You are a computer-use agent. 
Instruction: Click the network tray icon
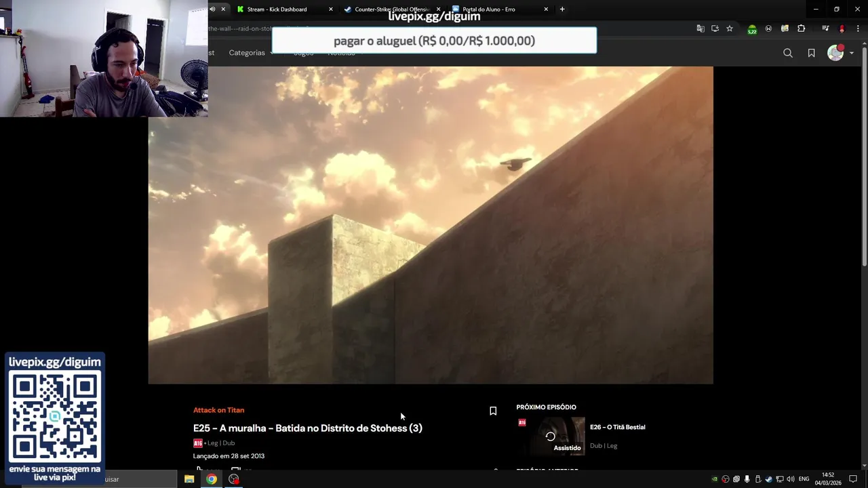[779, 479]
